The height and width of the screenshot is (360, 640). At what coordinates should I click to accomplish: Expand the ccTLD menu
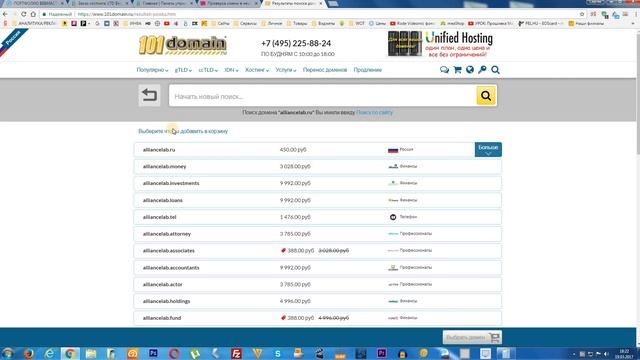208,70
